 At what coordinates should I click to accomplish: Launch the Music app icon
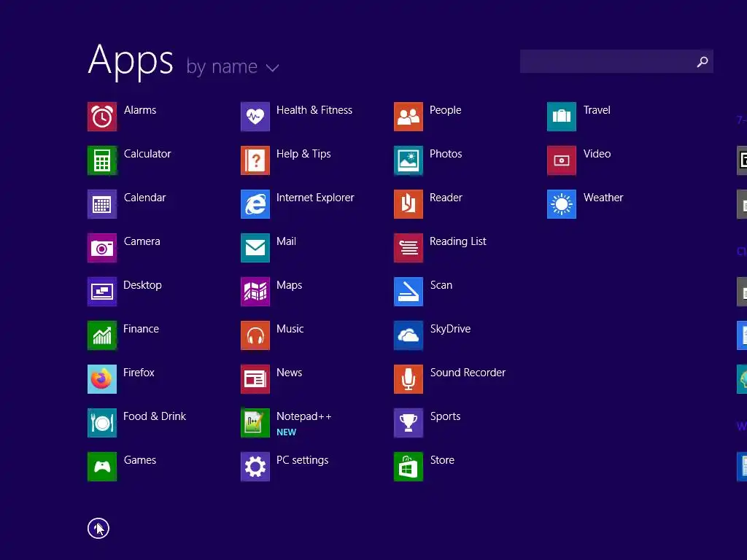click(255, 335)
